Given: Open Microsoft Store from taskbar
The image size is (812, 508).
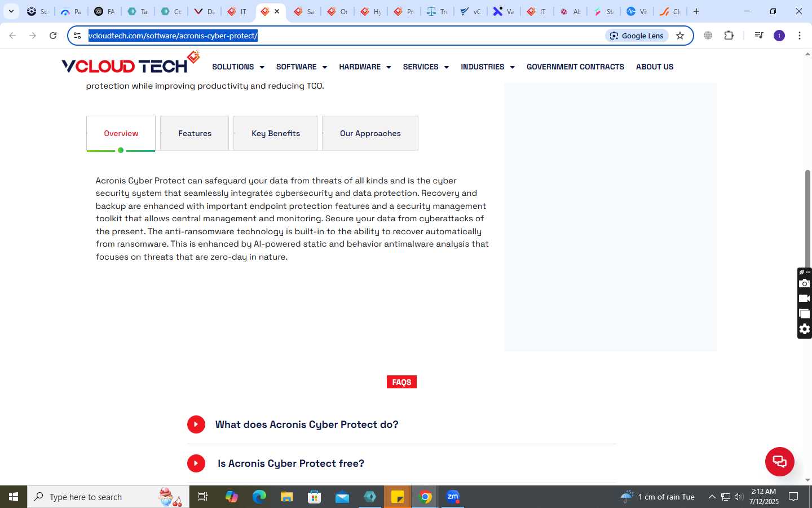Looking at the screenshot, I should (x=314, y=497).
